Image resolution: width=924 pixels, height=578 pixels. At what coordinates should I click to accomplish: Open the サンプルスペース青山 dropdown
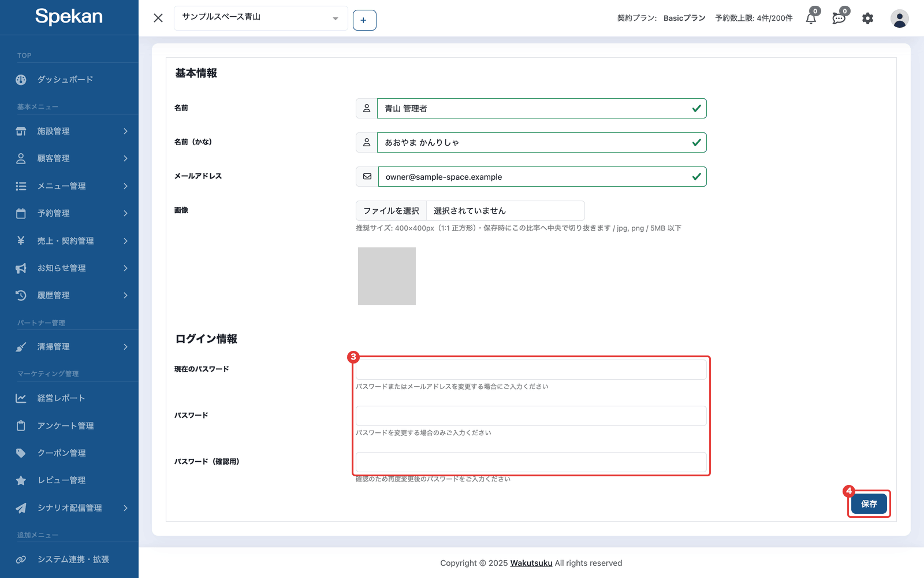point(261,18)
